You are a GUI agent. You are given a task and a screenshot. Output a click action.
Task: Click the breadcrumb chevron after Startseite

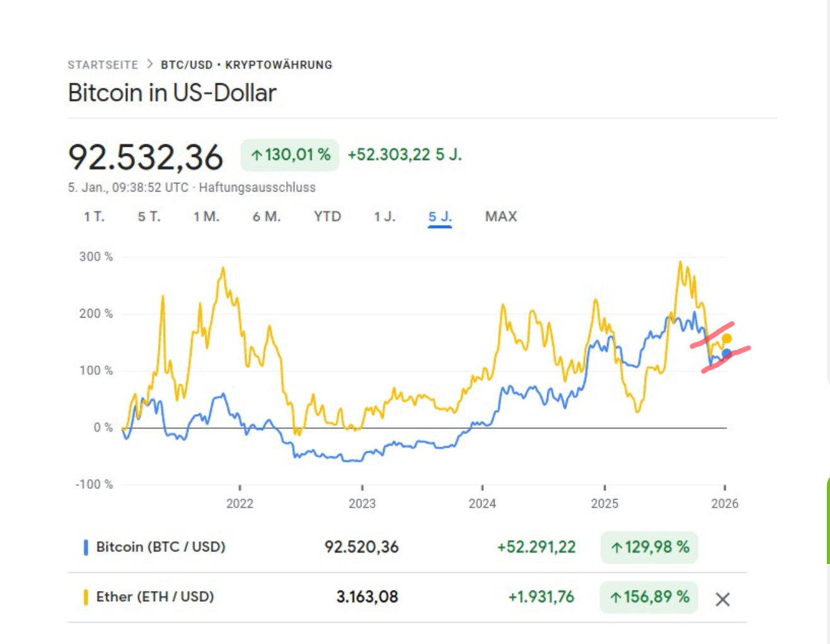tap(149, 64)
